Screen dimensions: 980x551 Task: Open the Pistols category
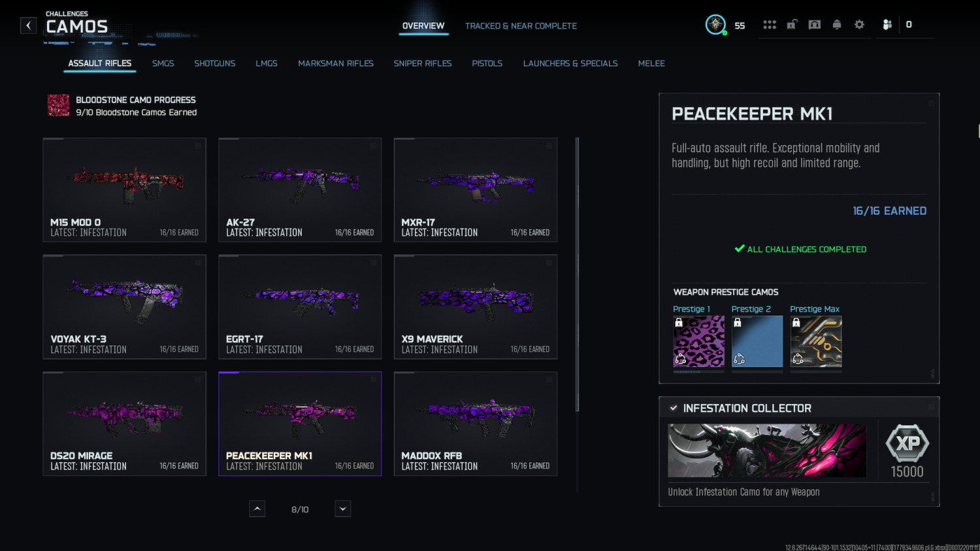point(487,63)
